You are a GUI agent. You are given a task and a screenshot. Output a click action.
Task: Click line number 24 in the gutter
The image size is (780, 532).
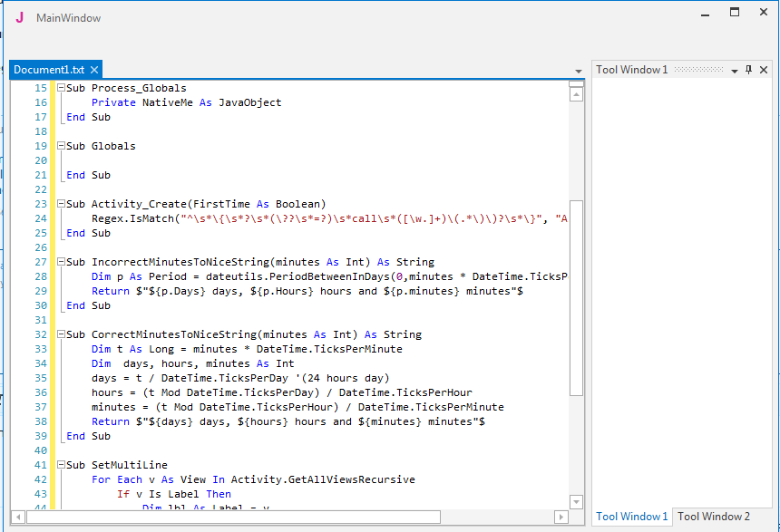coord(40,218)
